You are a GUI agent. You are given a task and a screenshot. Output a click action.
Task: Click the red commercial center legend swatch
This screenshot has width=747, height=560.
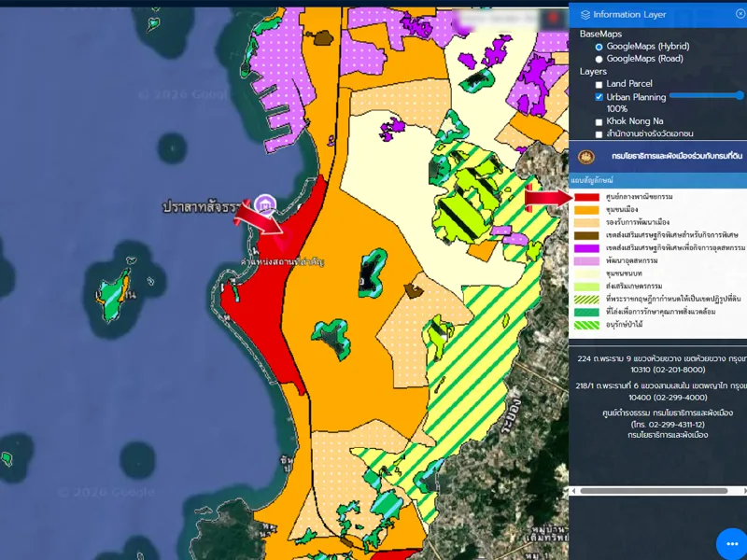point(587,198)
